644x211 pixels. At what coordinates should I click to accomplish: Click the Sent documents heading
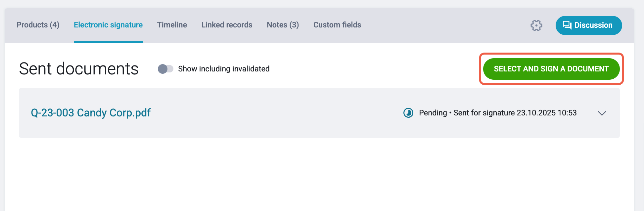(x=79, y=69)
